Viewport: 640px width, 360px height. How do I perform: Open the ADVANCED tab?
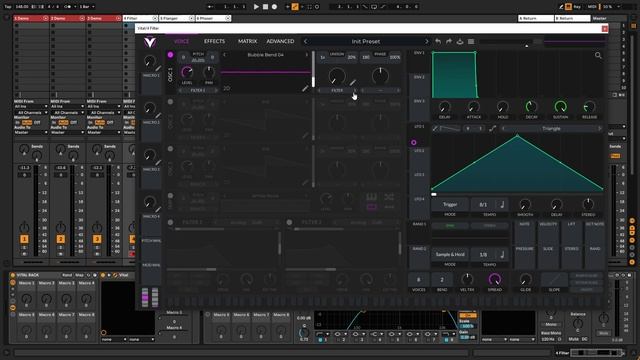pyautogui.click(x=280, y=41)
